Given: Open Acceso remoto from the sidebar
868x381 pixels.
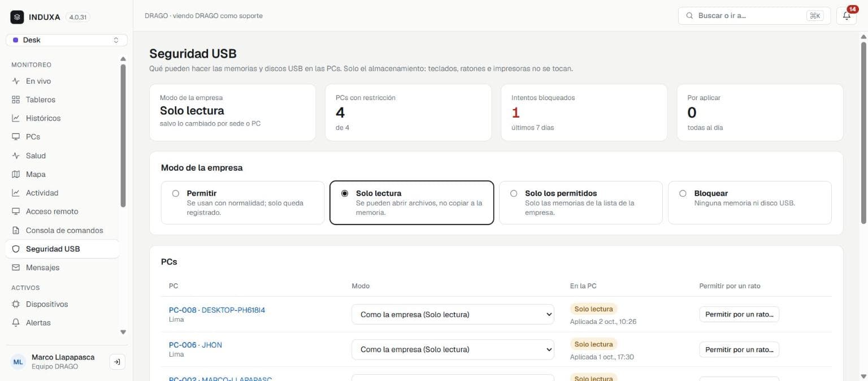Looking at the screenshot, I should click(x=62, y=211).
